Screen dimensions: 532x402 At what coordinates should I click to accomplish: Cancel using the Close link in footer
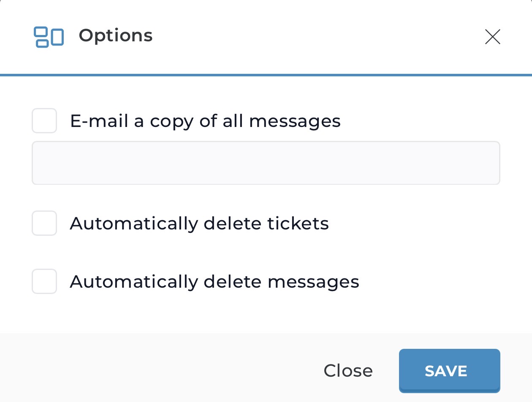[x=348, y=371]
